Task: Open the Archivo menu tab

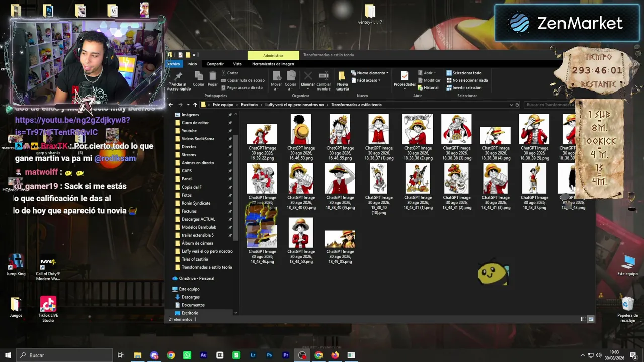Action: 173,64
